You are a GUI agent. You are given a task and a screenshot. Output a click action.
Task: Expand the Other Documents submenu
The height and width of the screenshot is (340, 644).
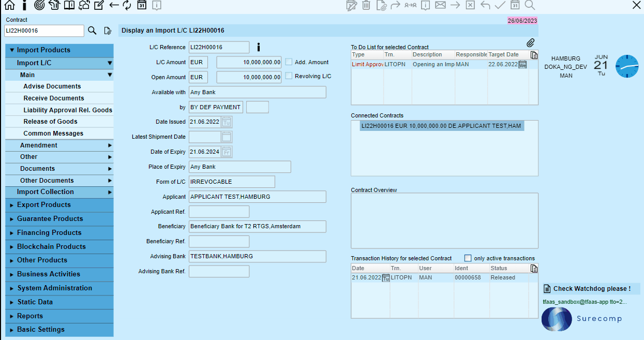point(59,181)
